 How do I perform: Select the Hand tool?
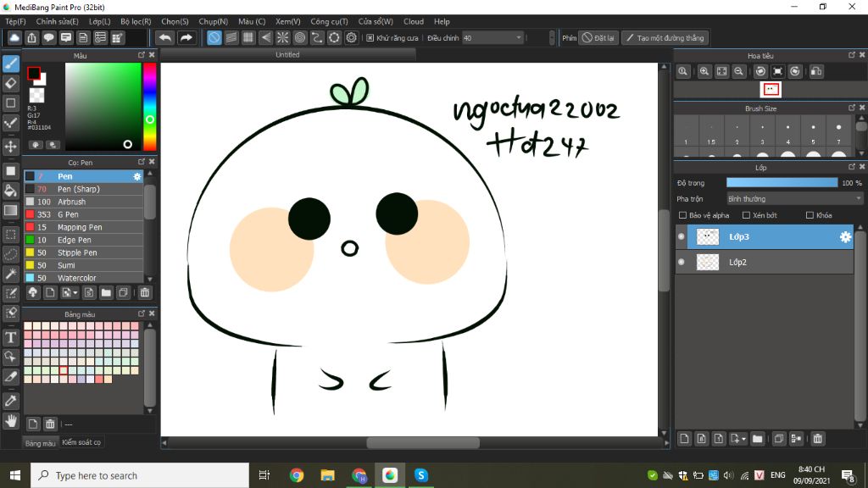pyautogui.click(x=11, y=421)
